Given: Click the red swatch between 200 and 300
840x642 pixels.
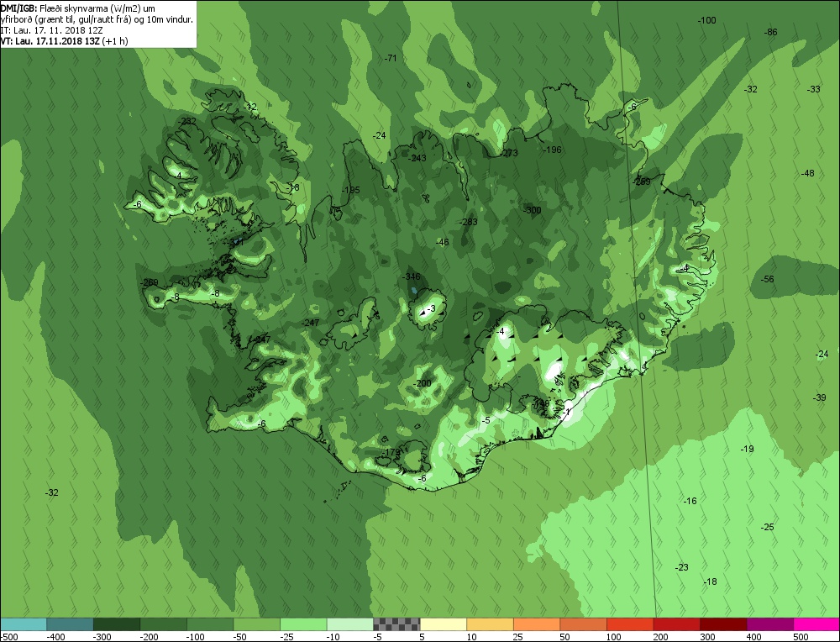Looking at the screenshot, I should (x=676, y=624).
